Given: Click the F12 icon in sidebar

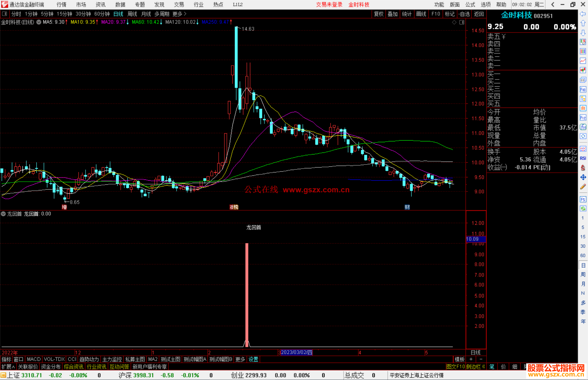Looking at the screenshot, I should (x=583, y=118).
